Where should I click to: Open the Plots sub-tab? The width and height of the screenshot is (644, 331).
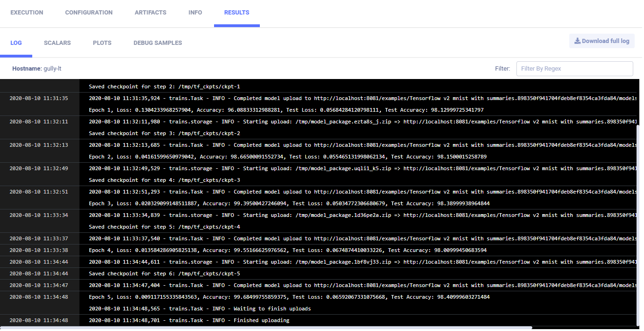click(x=102, y=43)
